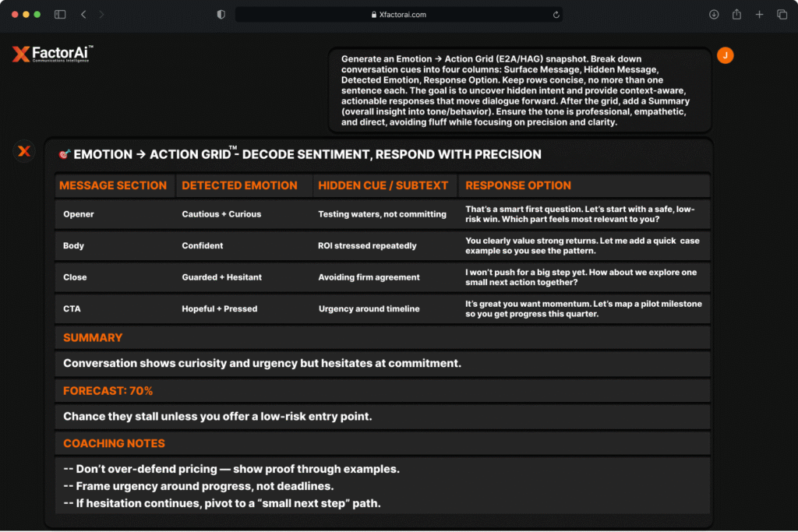Open the orange J user avatar
Viewport: 798px width, 532px height.
coord(725,55)
